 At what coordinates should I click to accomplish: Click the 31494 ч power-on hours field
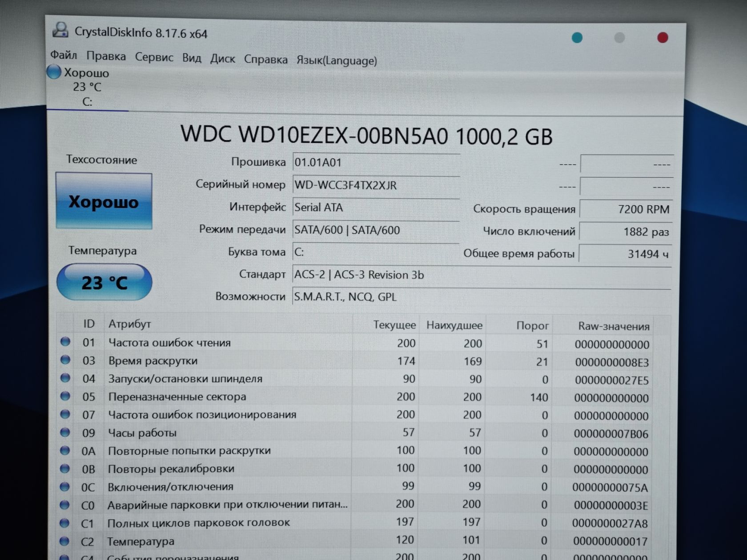pyautogui.click(x=625, y=254)
